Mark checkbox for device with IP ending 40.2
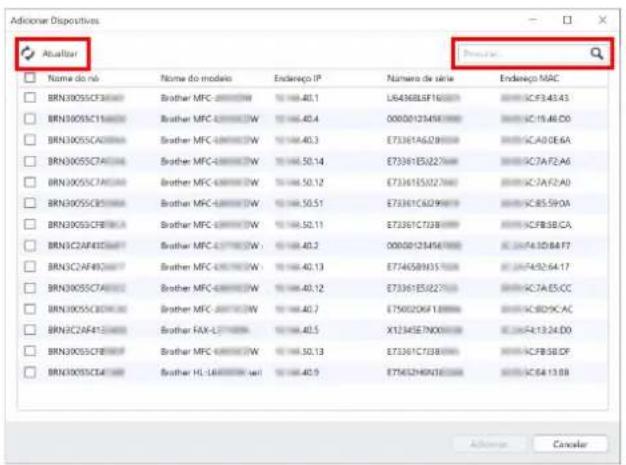The image size is (626, 465). click(30, 245)
